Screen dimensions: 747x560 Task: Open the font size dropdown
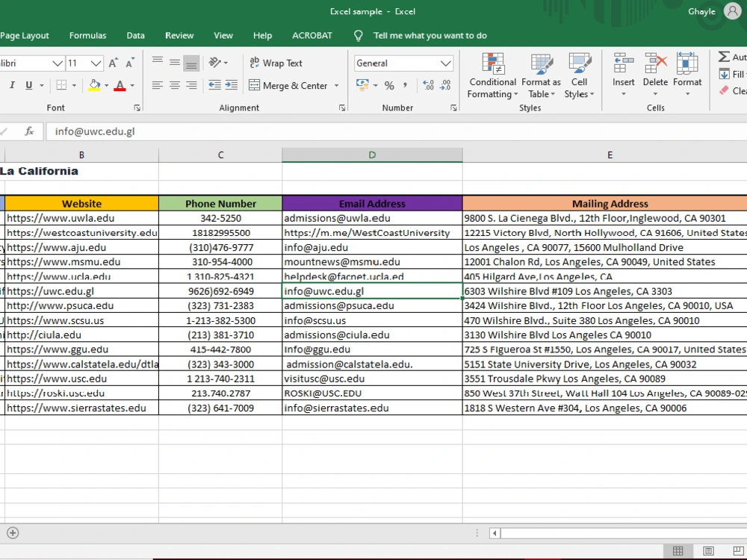95,63
